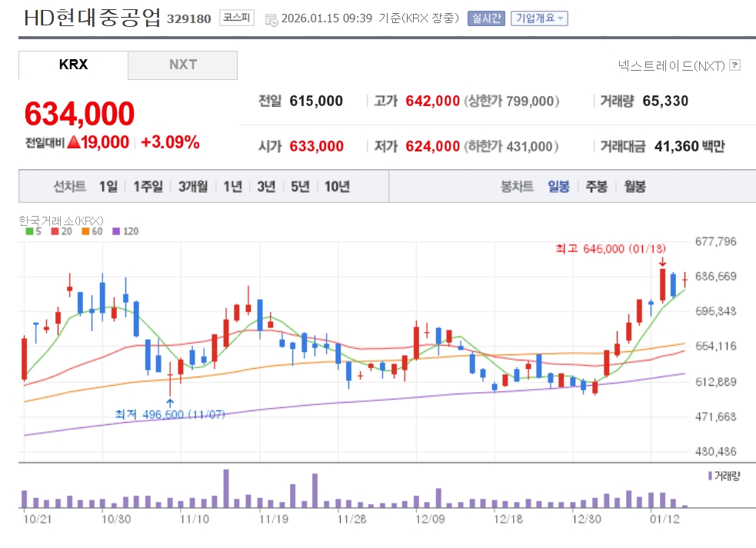Open the 기업개요 dropdown
This screenshot has height=548, width=756.
click(x=539, y=18)
